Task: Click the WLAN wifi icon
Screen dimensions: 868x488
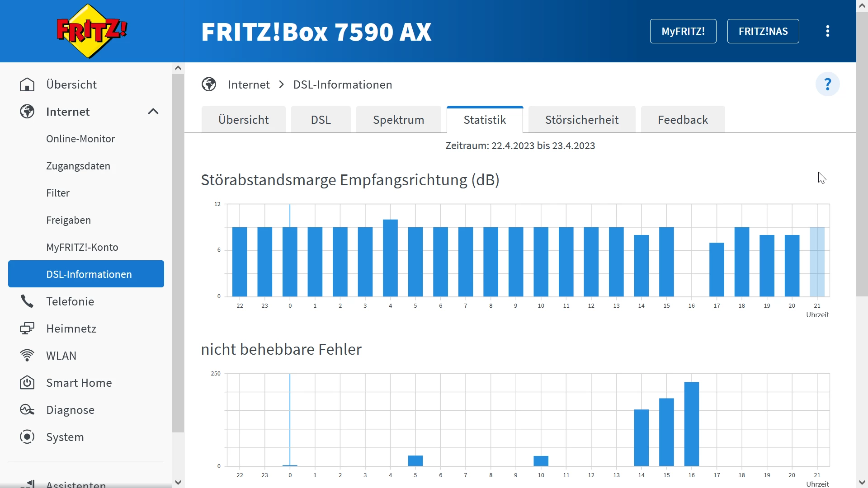Action: (x=27, y=356)
